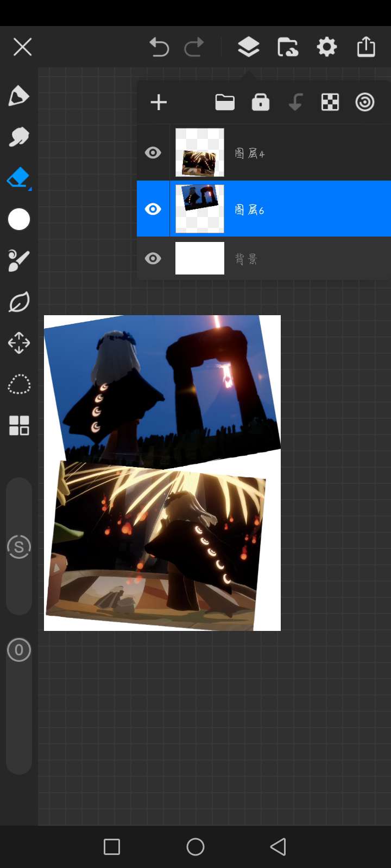Tap the golden light bottom image on canvas
391x868 pixels.
pos(156,545)
